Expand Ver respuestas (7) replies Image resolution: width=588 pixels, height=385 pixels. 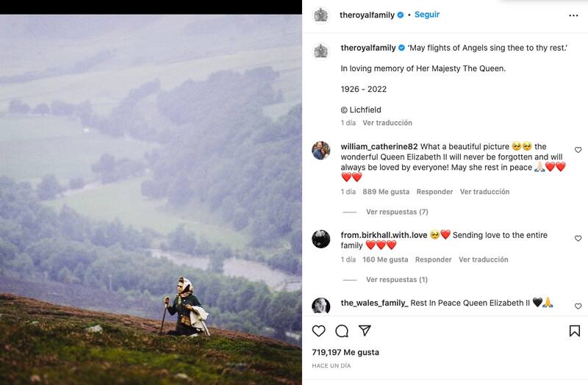pos(397,212)
